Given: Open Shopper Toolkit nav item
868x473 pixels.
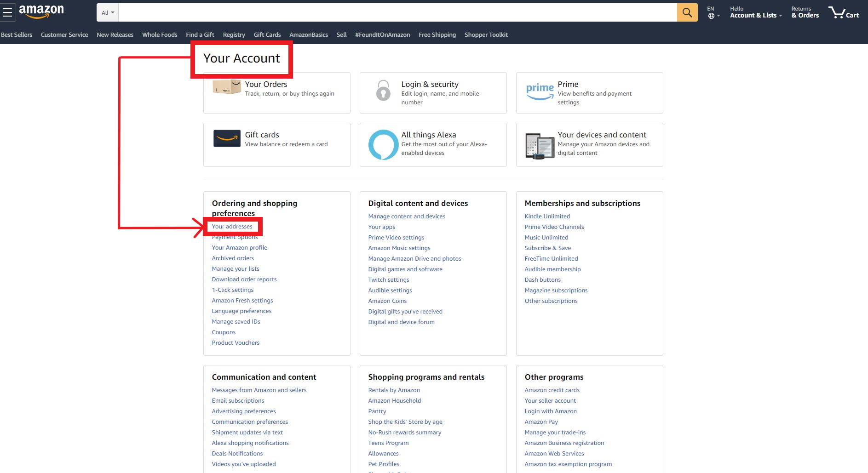Looking at the screenshot, I should pos(486,34).
